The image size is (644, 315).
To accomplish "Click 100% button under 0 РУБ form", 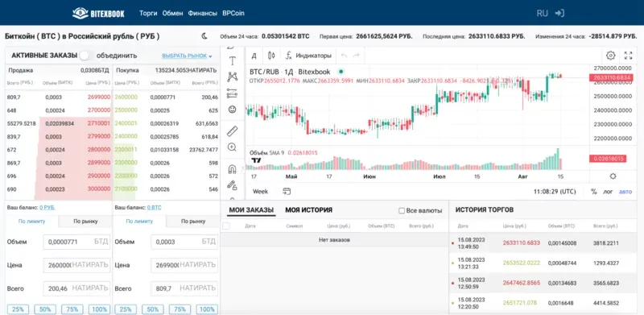I will point(99,309).
